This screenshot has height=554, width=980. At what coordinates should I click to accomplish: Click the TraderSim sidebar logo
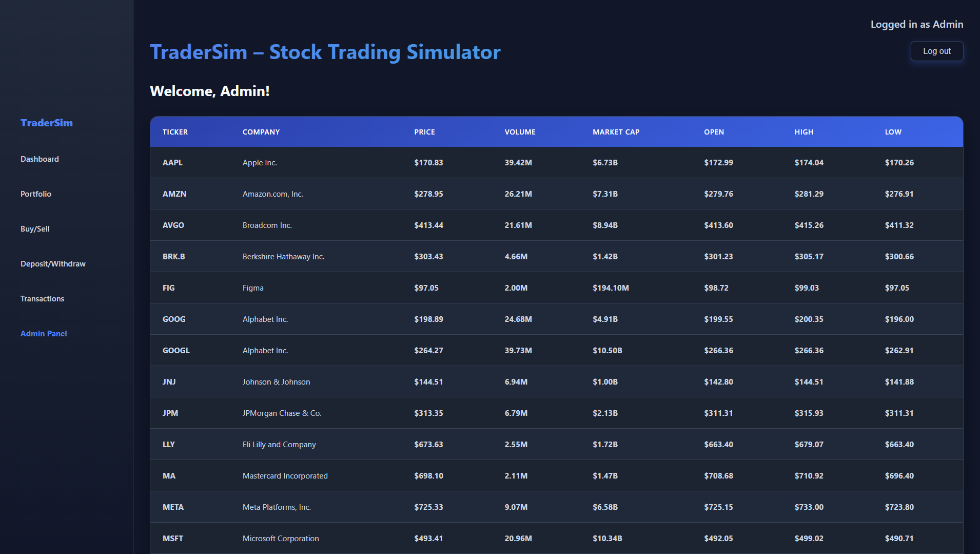click(x=46, y=123)
